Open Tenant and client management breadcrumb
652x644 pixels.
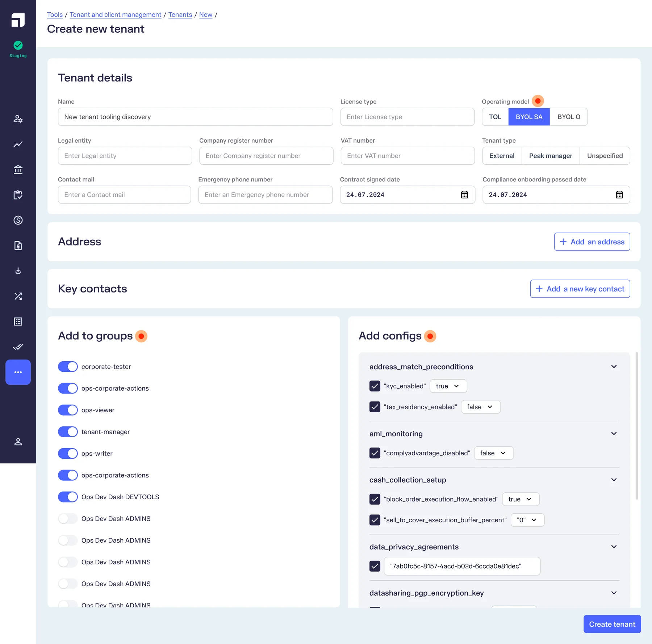[x=116, y=14]
